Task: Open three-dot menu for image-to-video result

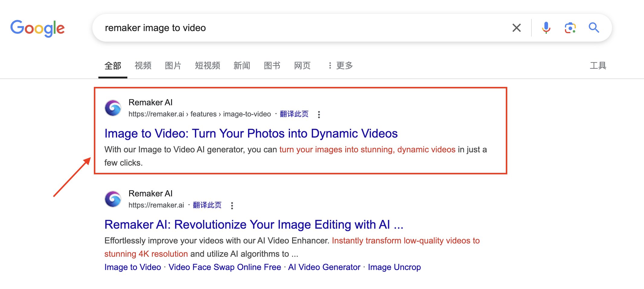Action: 319,114
